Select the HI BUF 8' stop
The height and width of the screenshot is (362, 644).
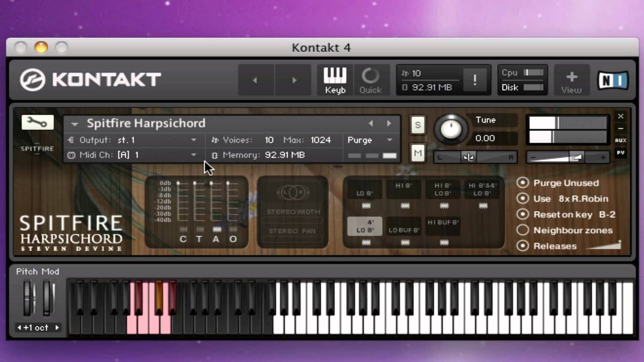(x=443, y=226)
